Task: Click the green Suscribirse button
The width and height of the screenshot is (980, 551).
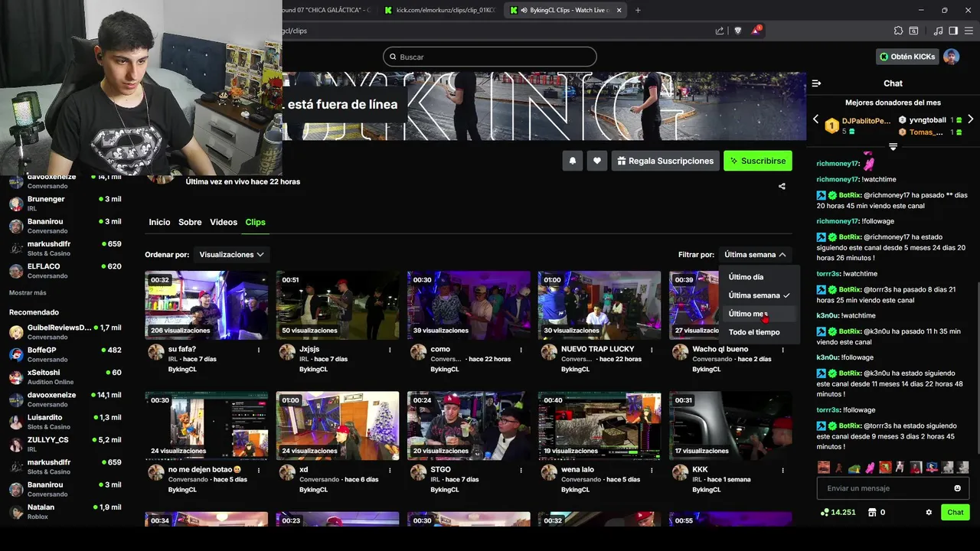Action: (757, 161)
